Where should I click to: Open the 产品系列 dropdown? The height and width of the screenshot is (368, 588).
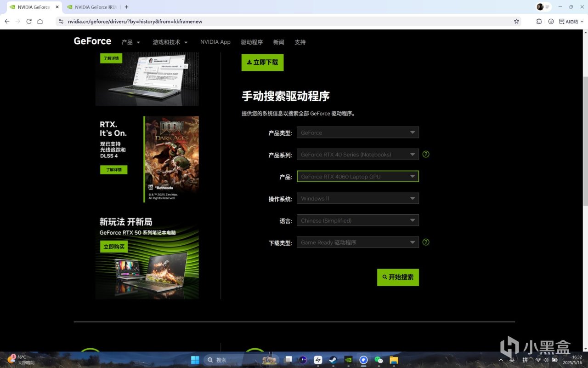(x=358, y=155)
